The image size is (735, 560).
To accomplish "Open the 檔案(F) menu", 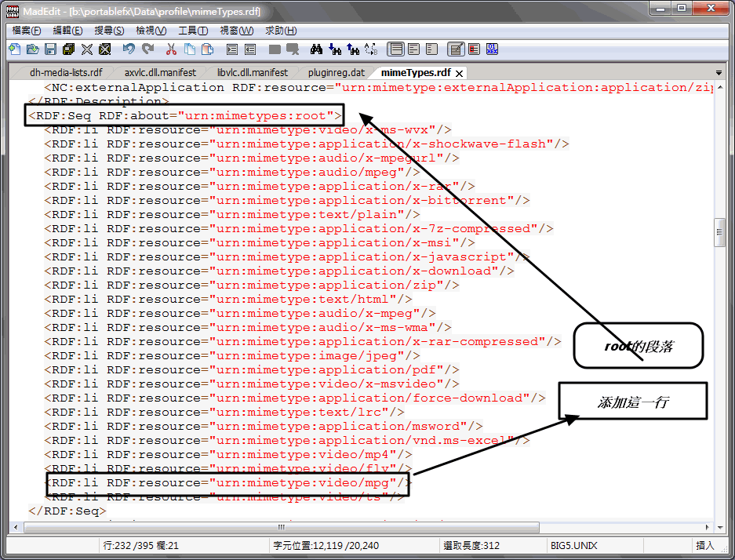I will [x=27, y=31].
